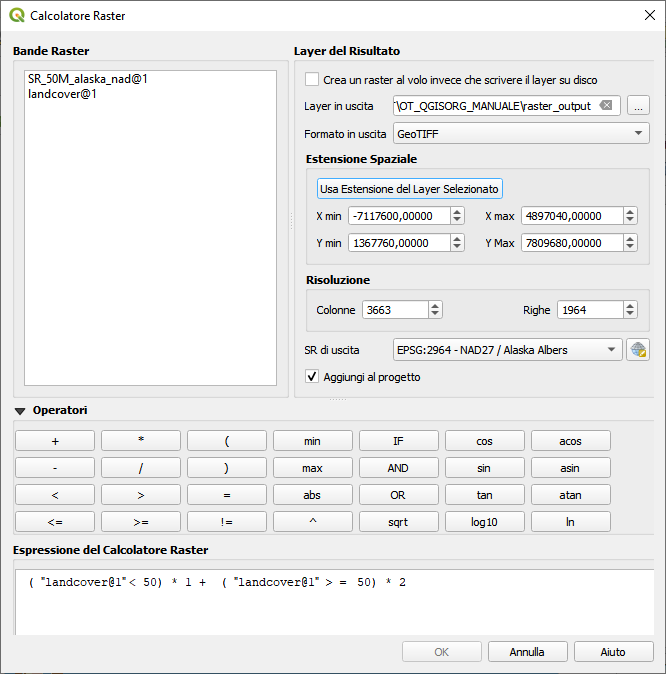666x674 pixels.
Task: Open the Formato in uscita dropdown
Action: pyautogui.click(x=521, y=134)
